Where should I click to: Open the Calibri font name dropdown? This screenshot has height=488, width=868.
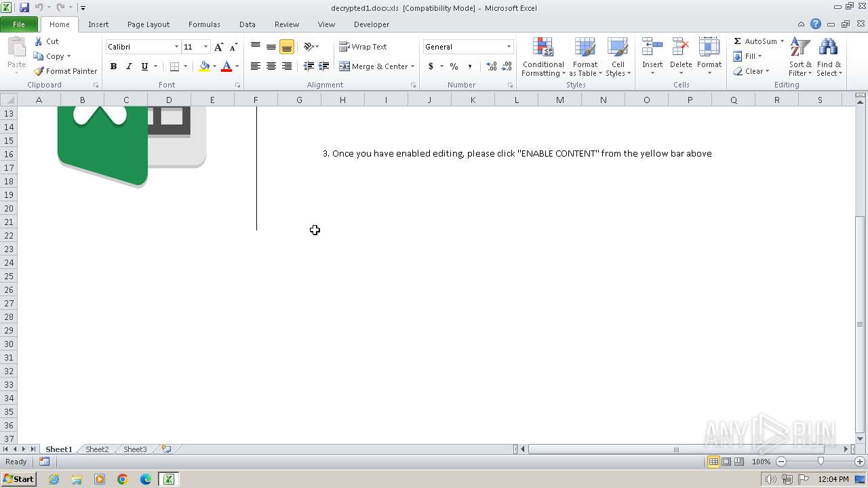point(177,47)
